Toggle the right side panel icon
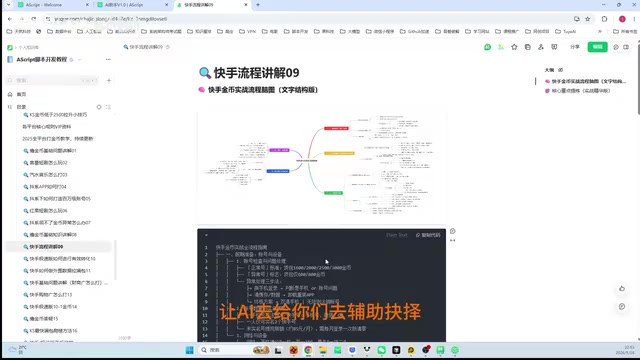 [x=626, y=47]
